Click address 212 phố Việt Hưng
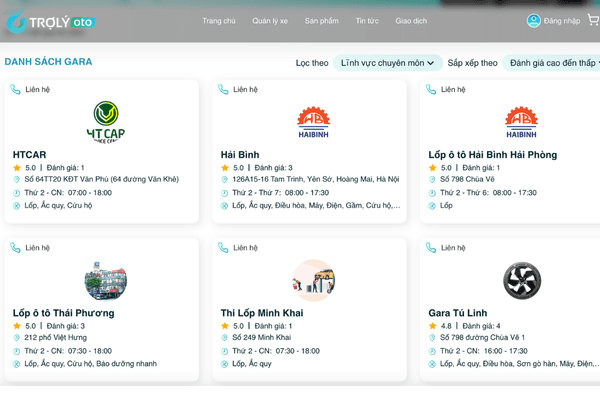Screen dimensions: 600x400 pyautogui.click(x=55, y=338)
